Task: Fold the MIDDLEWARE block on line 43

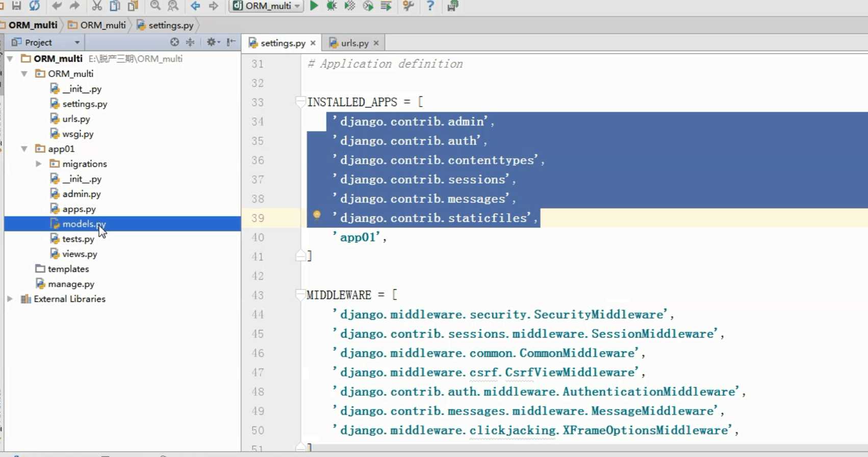Action: click(x=300, y=294)
